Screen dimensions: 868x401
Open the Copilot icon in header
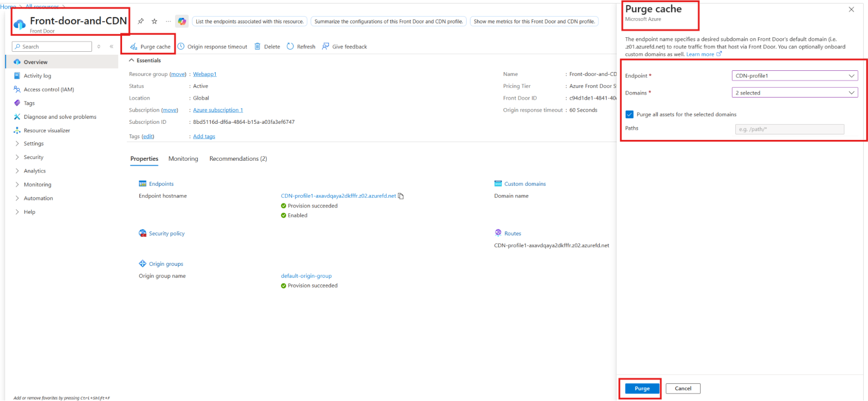pyautogui.click(x=182, y=21)
